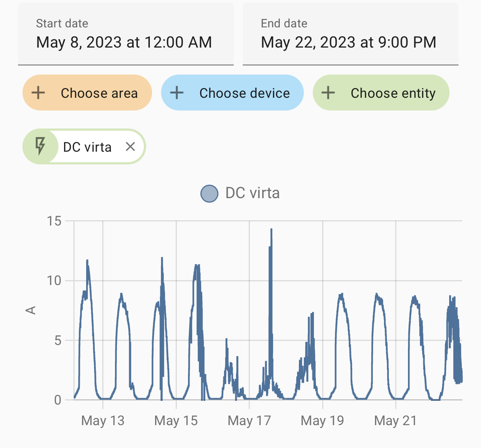The height and width of the screenshot is (448, 481).
Task: Remove the DC virta entity chip
Action: (130, 146)
